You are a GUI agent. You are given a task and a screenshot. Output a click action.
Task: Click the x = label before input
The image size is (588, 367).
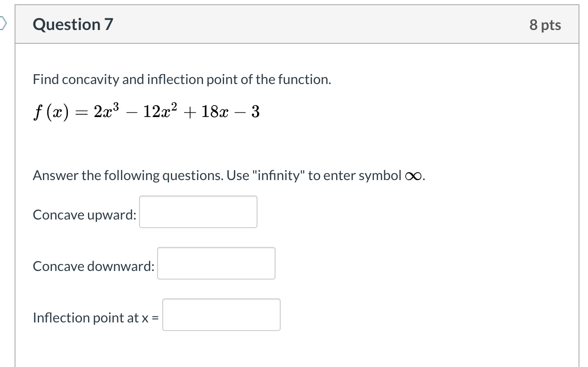[153, 318]
